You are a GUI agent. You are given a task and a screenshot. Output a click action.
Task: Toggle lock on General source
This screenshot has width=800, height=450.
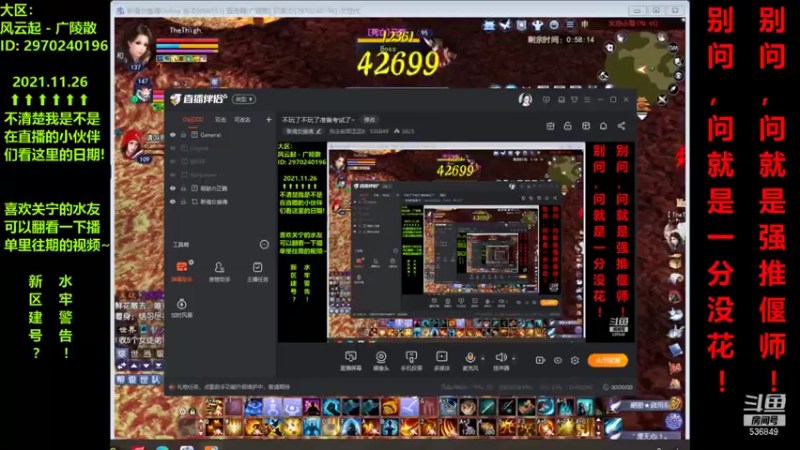point(183,135)
